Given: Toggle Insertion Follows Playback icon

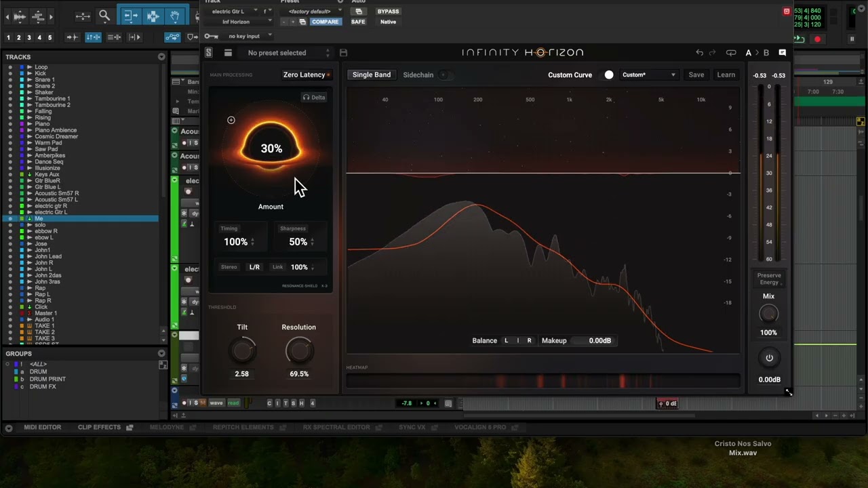Looking at the screenshot, I should [134, 37].
